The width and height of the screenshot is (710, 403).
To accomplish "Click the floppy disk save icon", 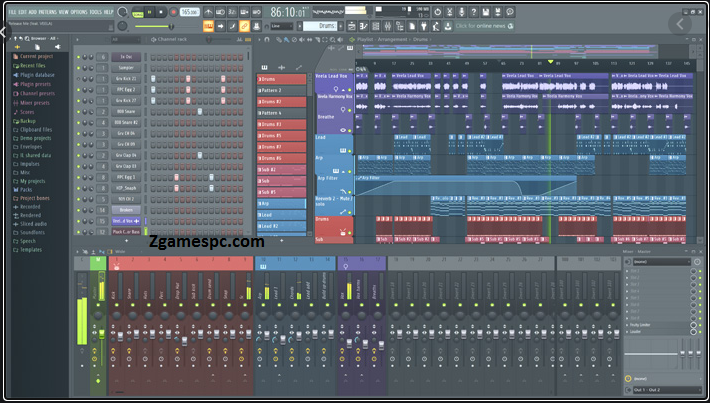I will (486, 12).
